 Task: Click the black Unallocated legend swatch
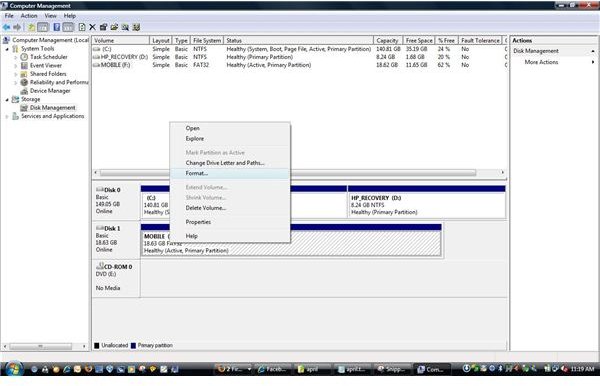pyautogui.click(x=96, y=345)
